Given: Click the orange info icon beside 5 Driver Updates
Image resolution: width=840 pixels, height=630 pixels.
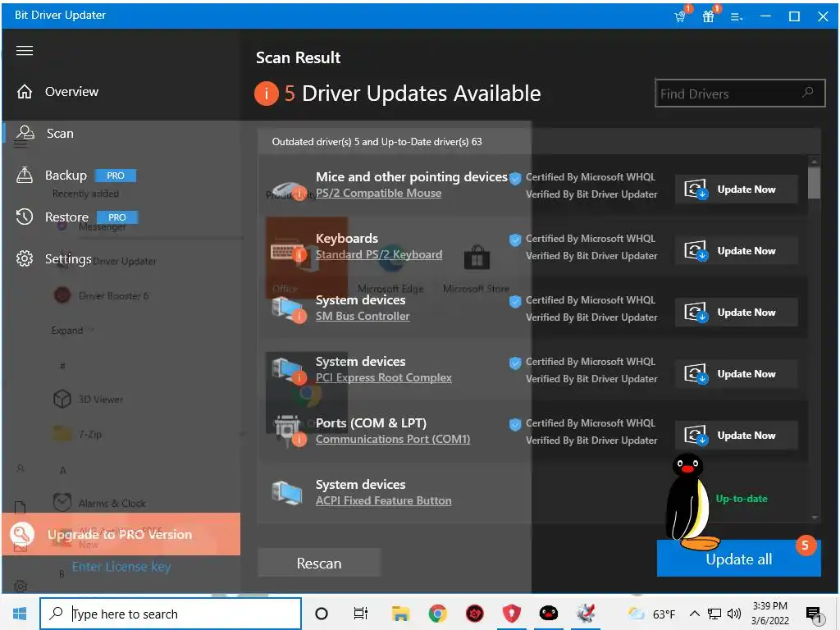Looking at the screenshot, I should [267, 94].
